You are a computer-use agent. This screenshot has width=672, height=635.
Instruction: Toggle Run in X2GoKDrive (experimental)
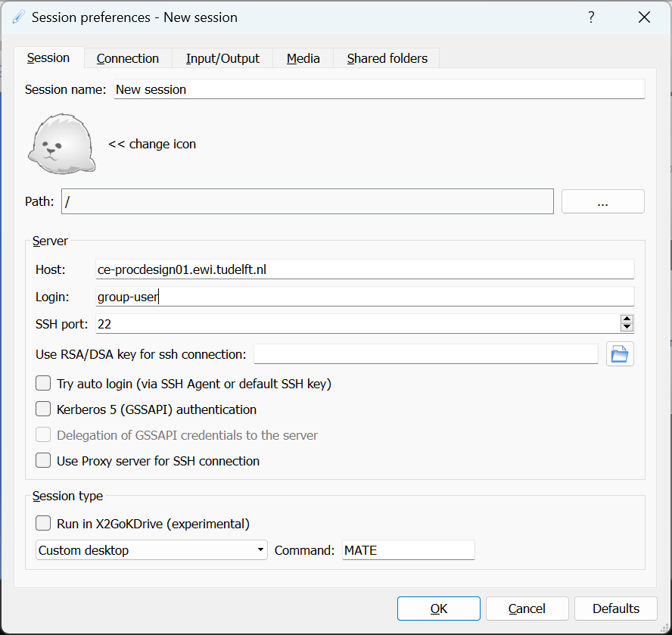(43, 524)
